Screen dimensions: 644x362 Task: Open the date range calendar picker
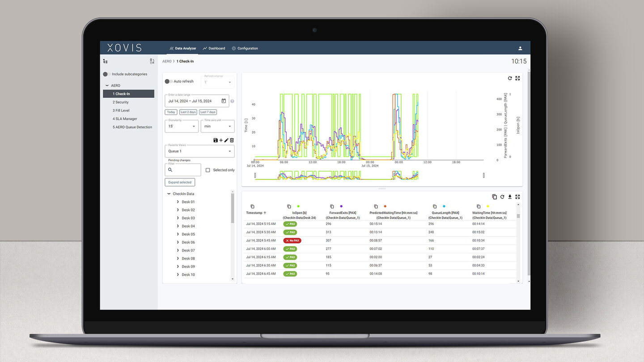point(224,101)
